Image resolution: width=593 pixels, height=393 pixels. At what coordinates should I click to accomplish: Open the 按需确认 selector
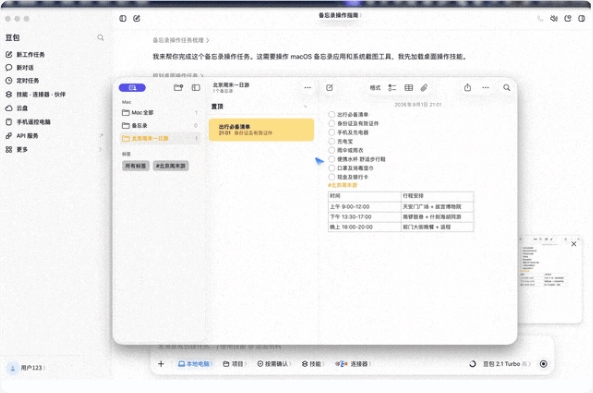coord(274,364)
